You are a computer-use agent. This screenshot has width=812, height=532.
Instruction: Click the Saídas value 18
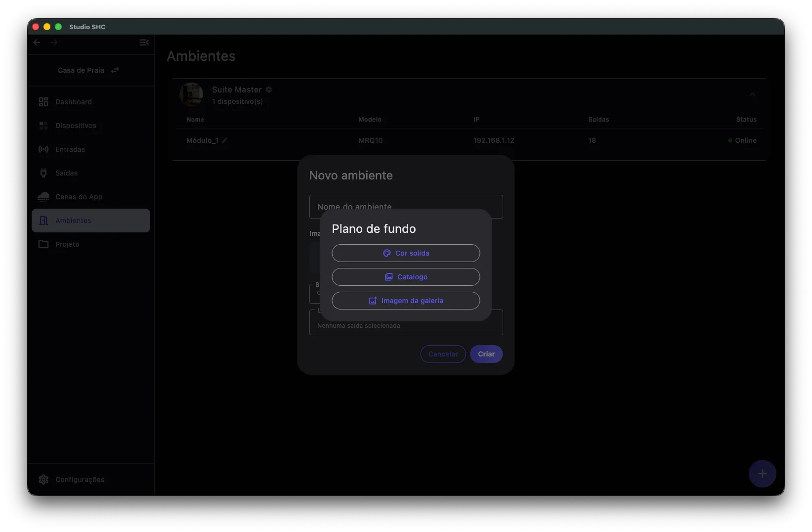(592, 140)
